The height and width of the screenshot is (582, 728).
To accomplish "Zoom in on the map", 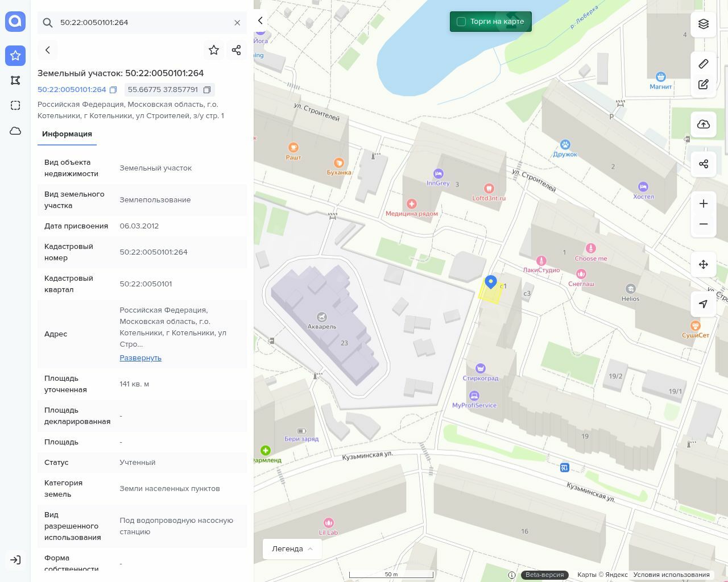I will click(704, 203).
